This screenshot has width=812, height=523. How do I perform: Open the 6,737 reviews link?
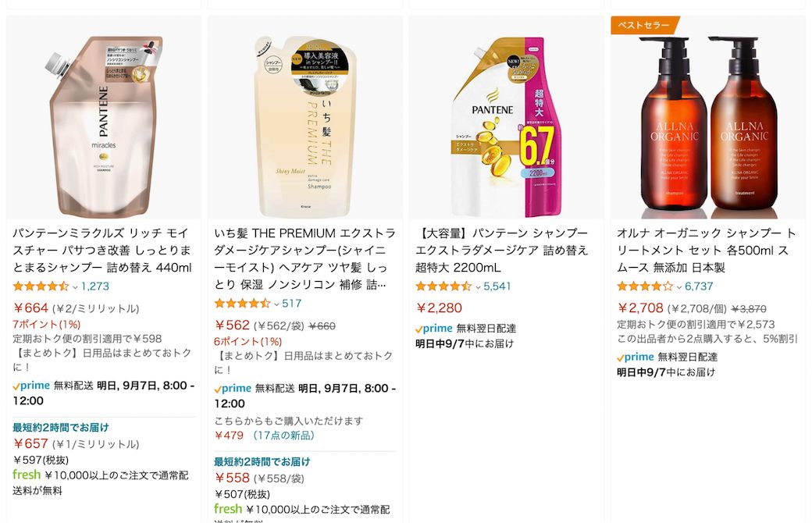click(699, 286)
